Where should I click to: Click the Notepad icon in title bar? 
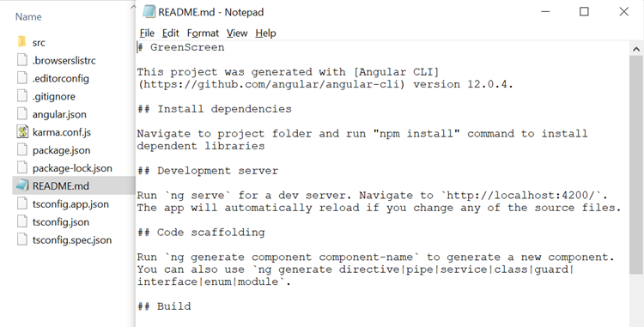tap(149, 12)
